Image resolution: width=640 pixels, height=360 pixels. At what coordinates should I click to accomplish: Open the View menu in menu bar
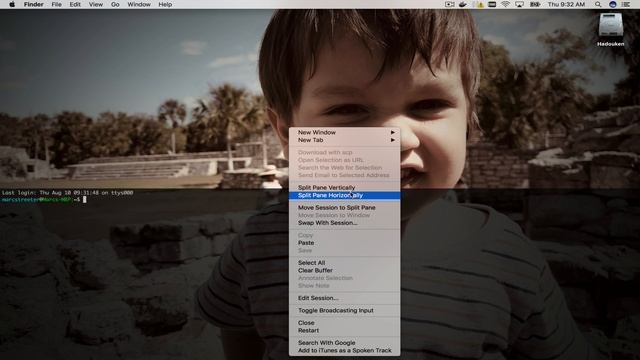96,4
